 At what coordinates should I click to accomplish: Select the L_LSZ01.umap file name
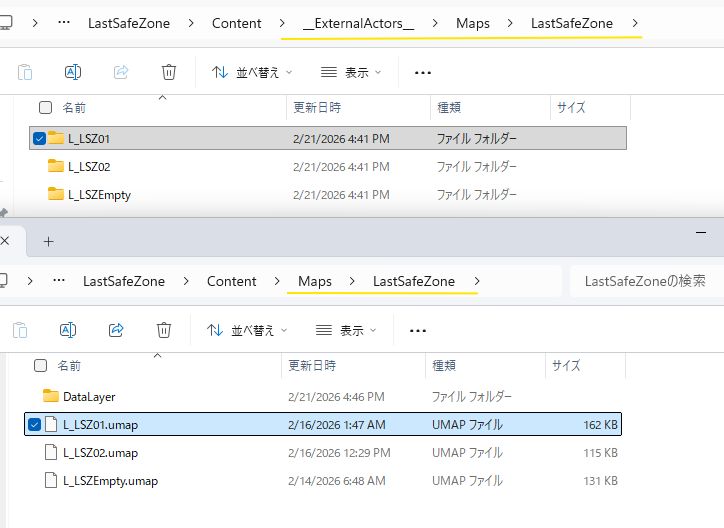point(100,425)
